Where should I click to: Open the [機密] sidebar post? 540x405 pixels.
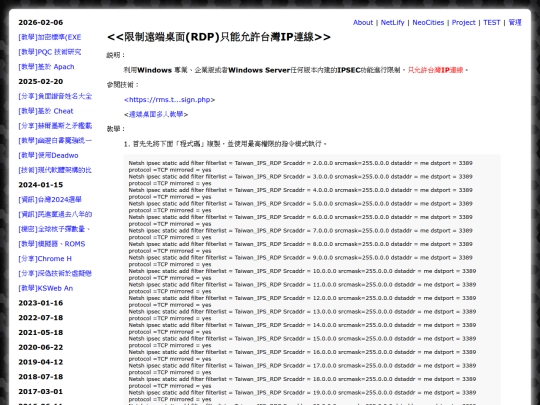(x=54, y=229)
